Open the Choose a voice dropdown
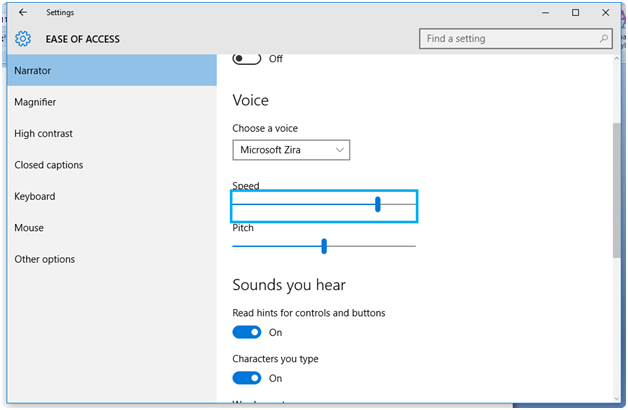The image size is (628, 410). point(291,150)
